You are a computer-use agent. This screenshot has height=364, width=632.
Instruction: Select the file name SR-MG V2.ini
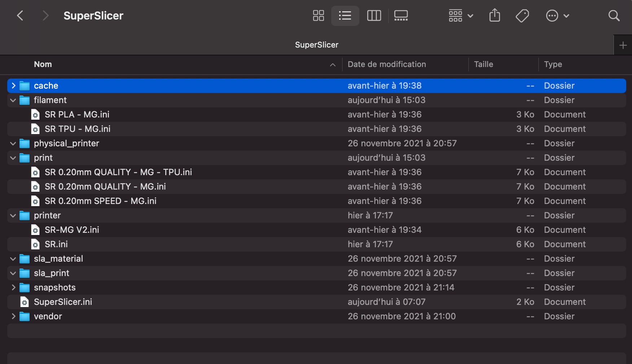point(72,230)
